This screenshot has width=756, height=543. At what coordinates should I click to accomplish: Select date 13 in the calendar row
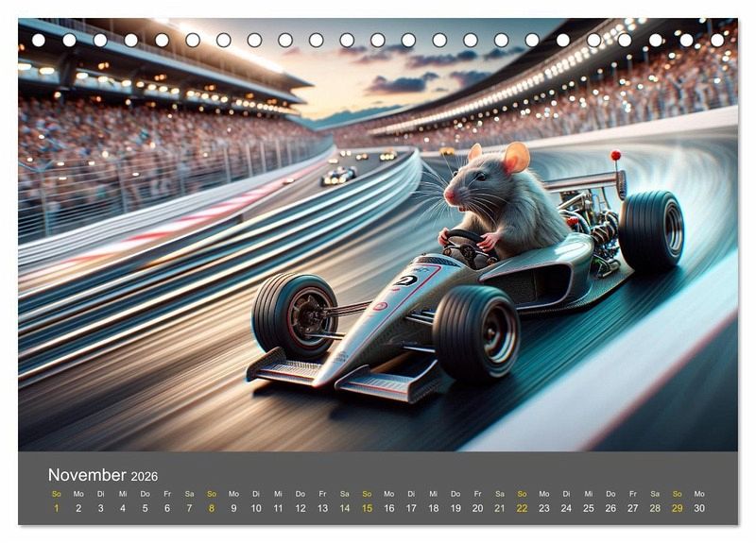(x=322, y=508)
